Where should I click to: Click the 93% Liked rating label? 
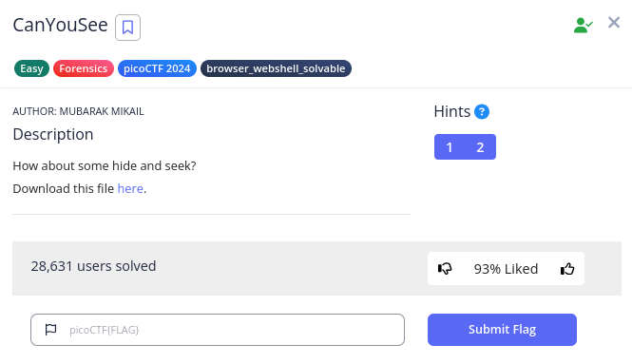click(x=506, y=269)
